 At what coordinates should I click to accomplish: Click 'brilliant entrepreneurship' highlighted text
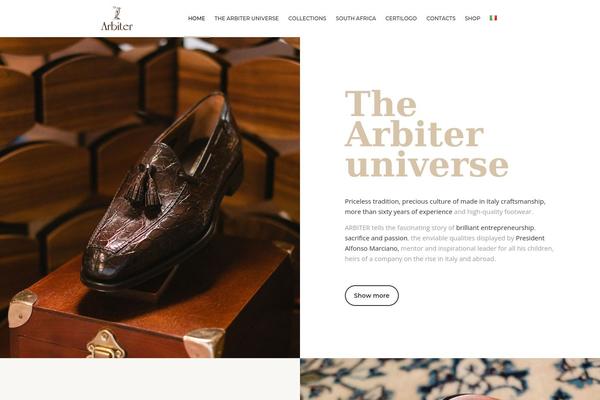tap(495, 228)
